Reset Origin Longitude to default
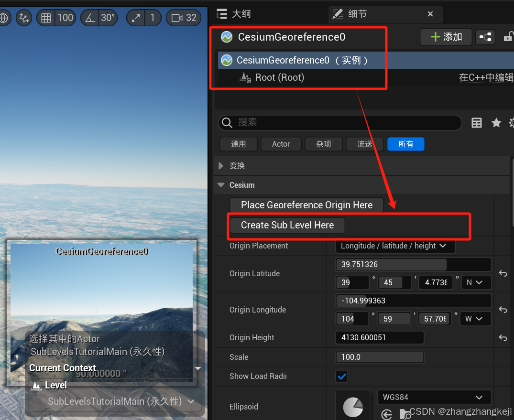The width and height of the screenshot is (514, 420). (503, 310)
